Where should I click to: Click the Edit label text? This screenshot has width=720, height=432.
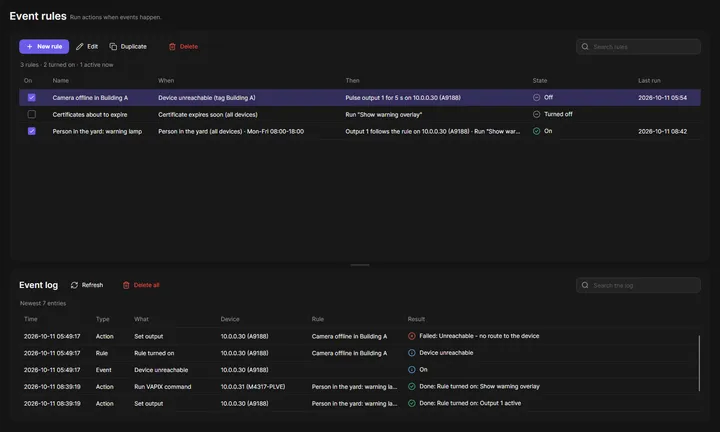pyautogui.click(x=92, y=46)
